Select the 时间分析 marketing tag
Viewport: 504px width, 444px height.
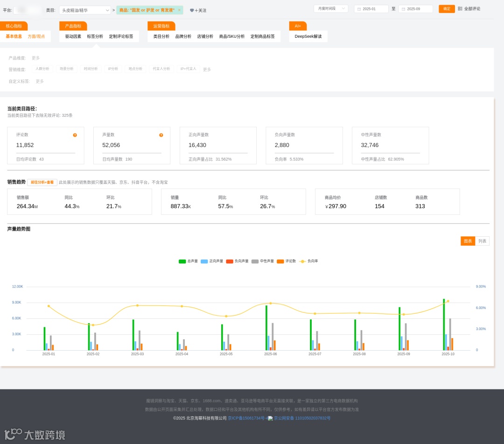click(x=91, y=69)
